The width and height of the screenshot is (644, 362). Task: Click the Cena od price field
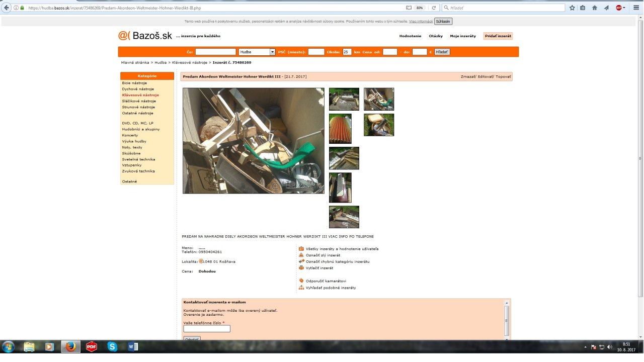point(390,52)
